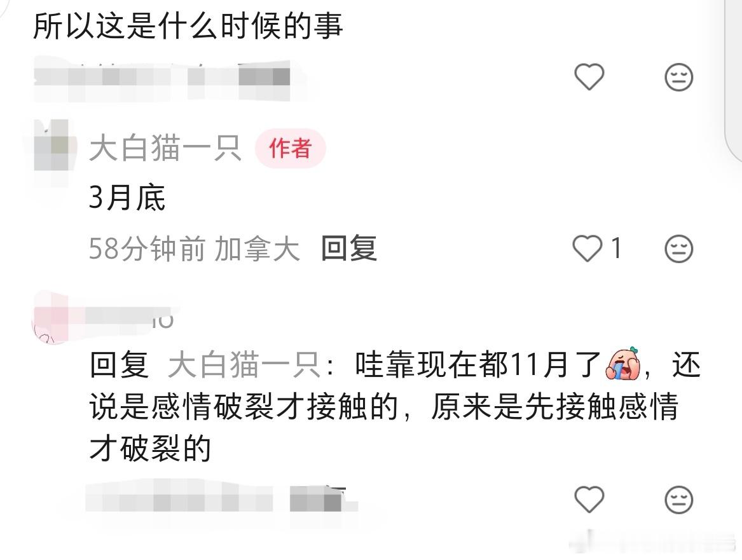
Task: Tap the dislike face beside 3月底 reply
Action: [x=678, y=249]
